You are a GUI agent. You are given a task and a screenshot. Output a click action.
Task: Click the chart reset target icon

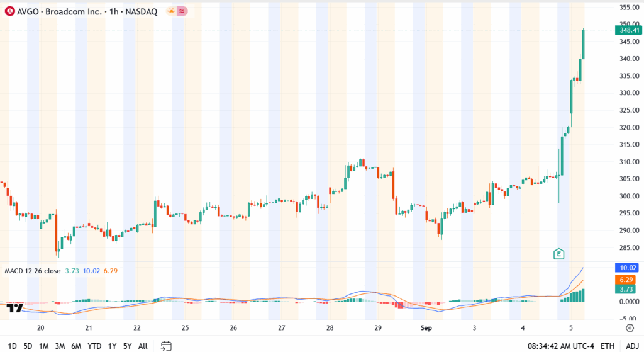(630, 327)
